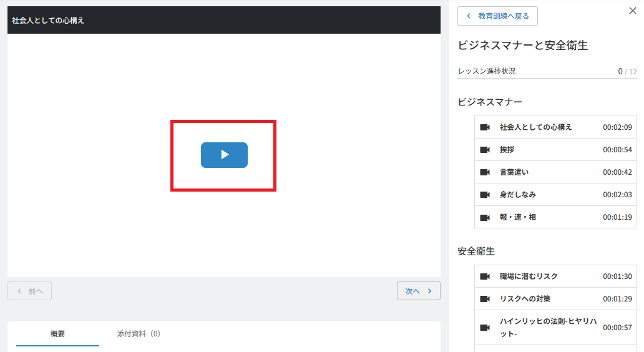Click the ビジネスマナーと安全衛生 course title
The height and width of the screenshot is (352, 644).
point(523,45)
